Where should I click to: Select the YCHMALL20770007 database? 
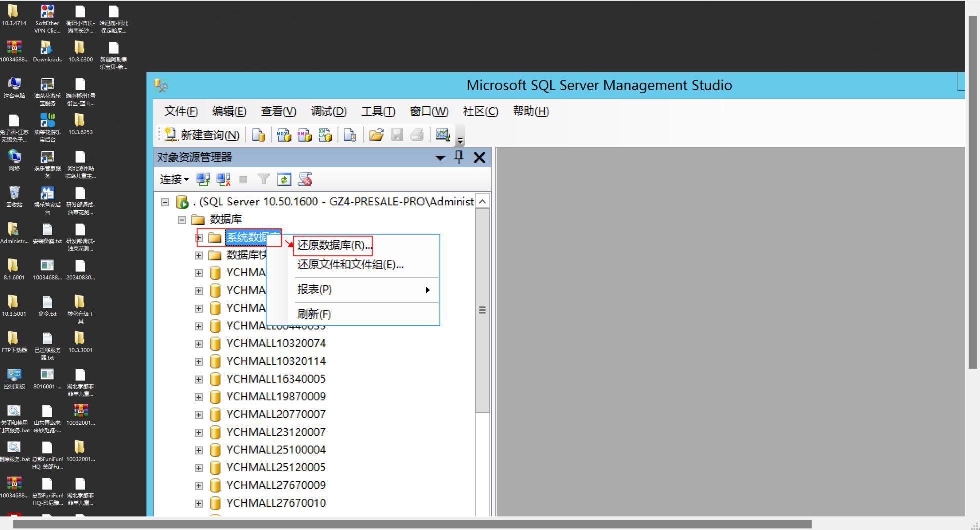[x=276, y=415]
